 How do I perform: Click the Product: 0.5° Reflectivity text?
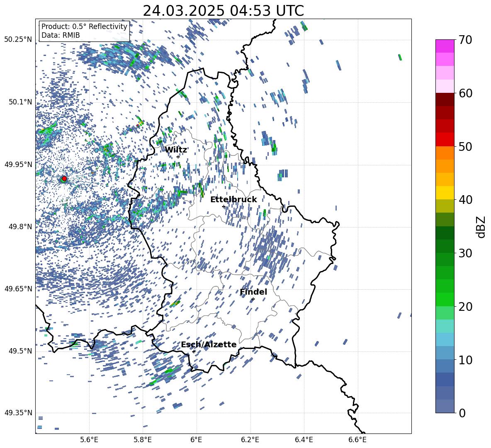point(84,27)
